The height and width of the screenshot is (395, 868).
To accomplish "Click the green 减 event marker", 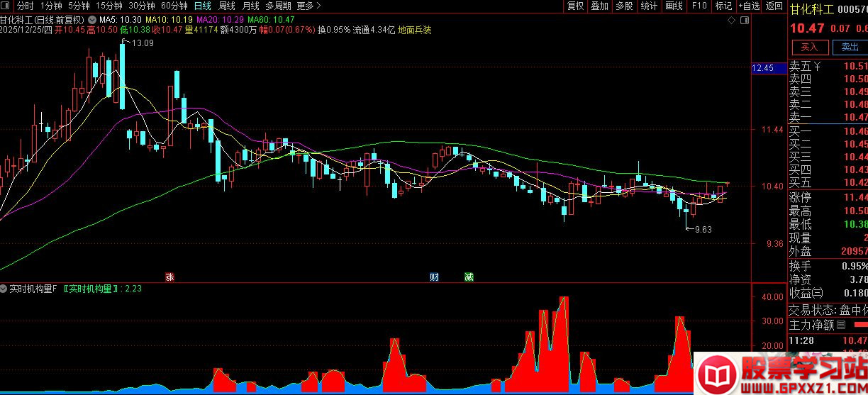I will click(469, 277).
